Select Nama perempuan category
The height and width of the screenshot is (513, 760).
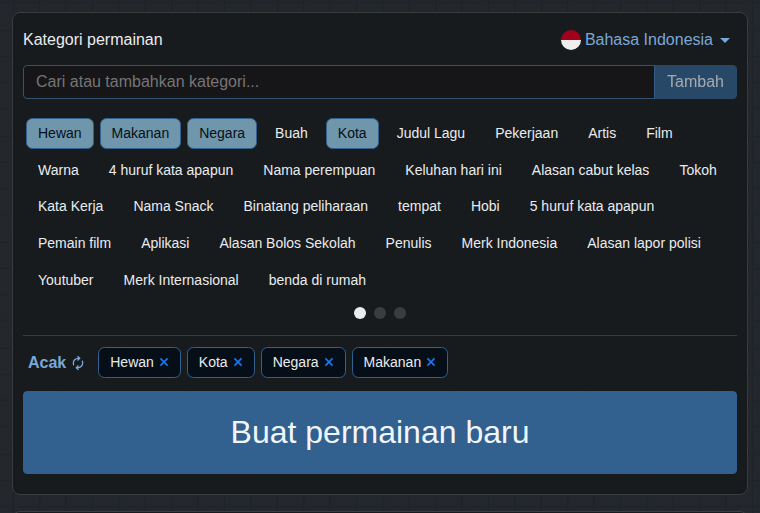click(319, 170)
